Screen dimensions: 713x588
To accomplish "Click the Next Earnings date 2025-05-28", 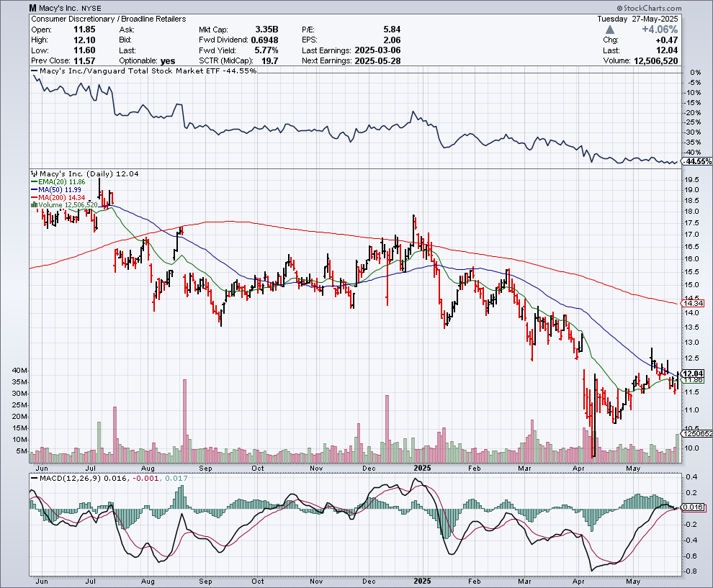I will tap(377, 61).
